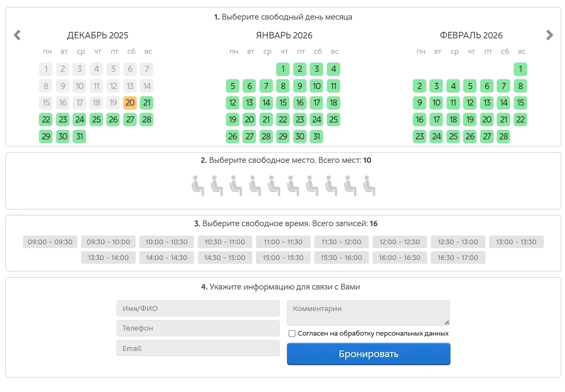Pick December 31 in the calendar
Viewport: 565px width, 392px height.
[80, 136]
